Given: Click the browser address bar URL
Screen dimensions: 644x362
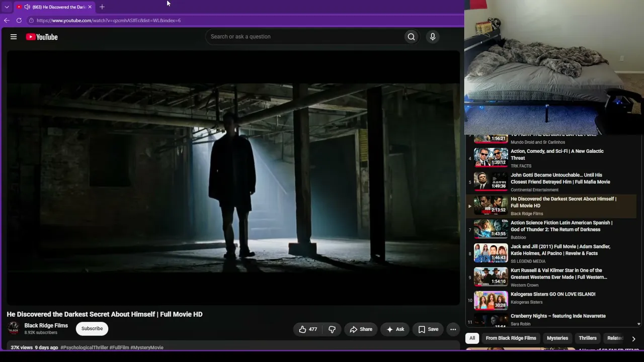Looking at the screenshot, I should pyautogui.click(x=109, y=21).
